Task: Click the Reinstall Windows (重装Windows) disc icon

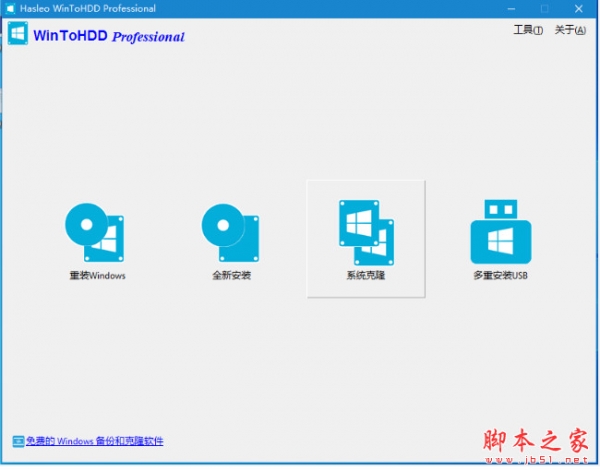Action: click(95, 233)
